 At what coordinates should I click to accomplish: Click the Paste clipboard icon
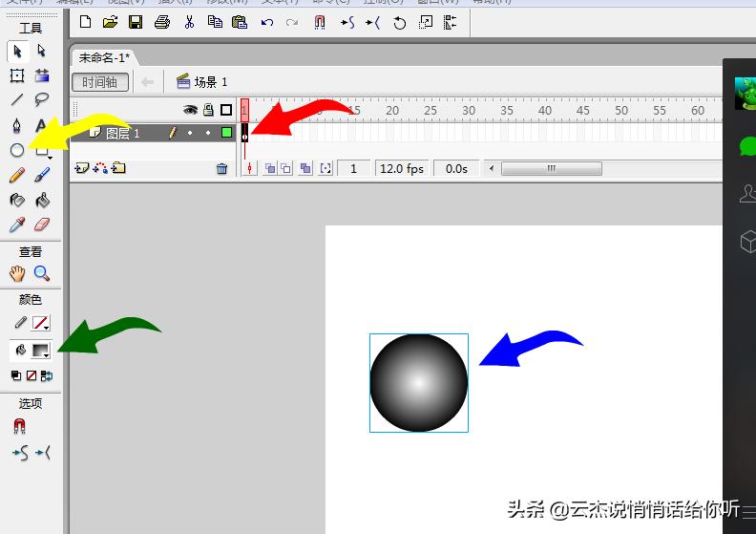click(240, 22)
